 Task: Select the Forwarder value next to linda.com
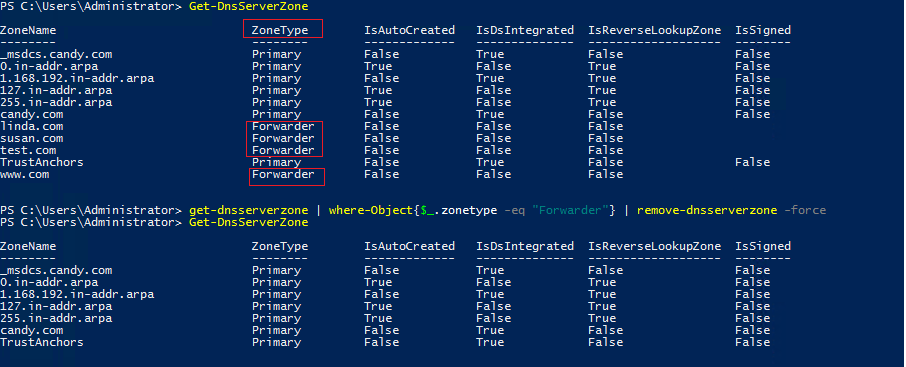(x=283, y=126)
